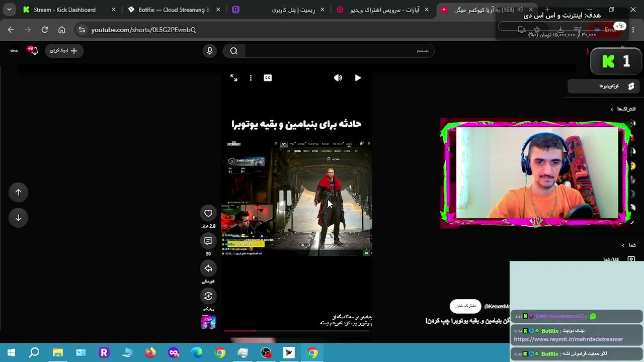
Task: Switch to the Stream - Kick Dashboard tab
Action: 64,10
